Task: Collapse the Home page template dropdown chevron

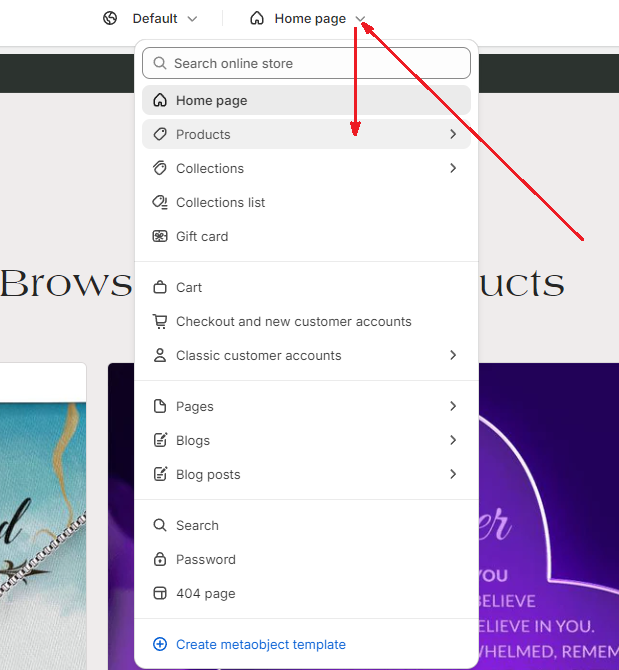Action: [x=361, y=19]
